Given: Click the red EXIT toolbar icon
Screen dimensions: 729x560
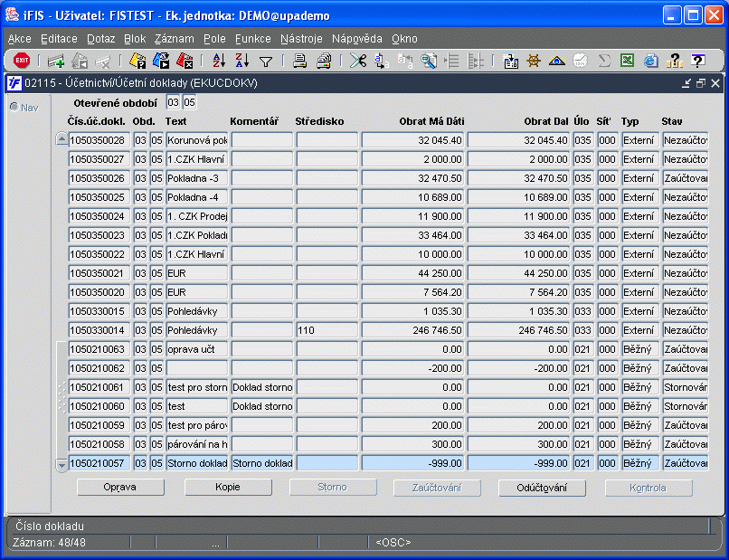Looking at the screenshot, I should (22, 61).
